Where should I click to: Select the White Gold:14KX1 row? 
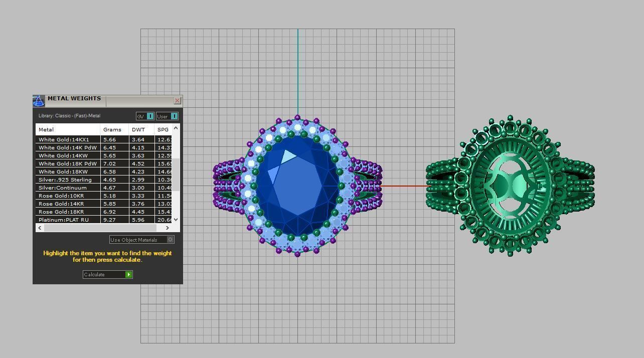click(104, 139)
